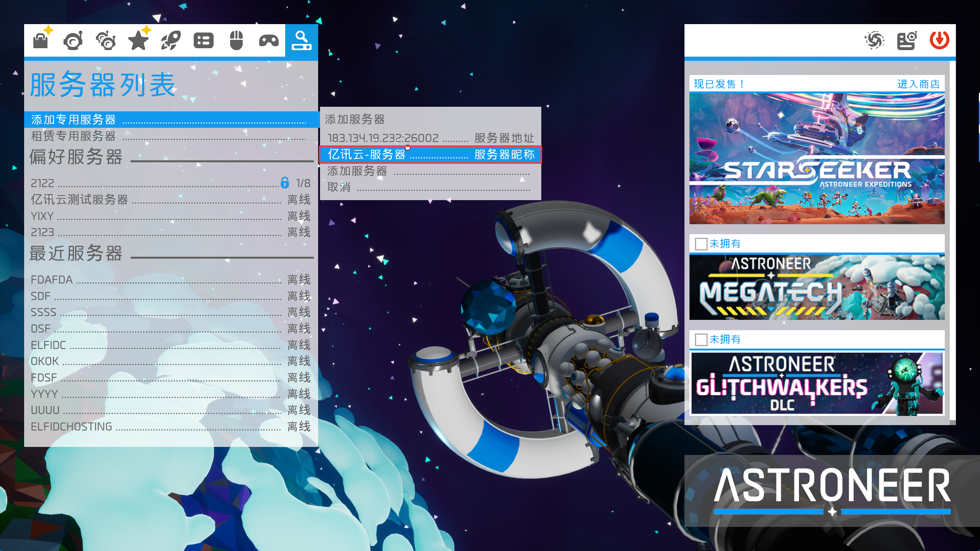Open the Astroneer Megatech banner
The height and width of the screenshot is (551, 980).
(817, 287)
